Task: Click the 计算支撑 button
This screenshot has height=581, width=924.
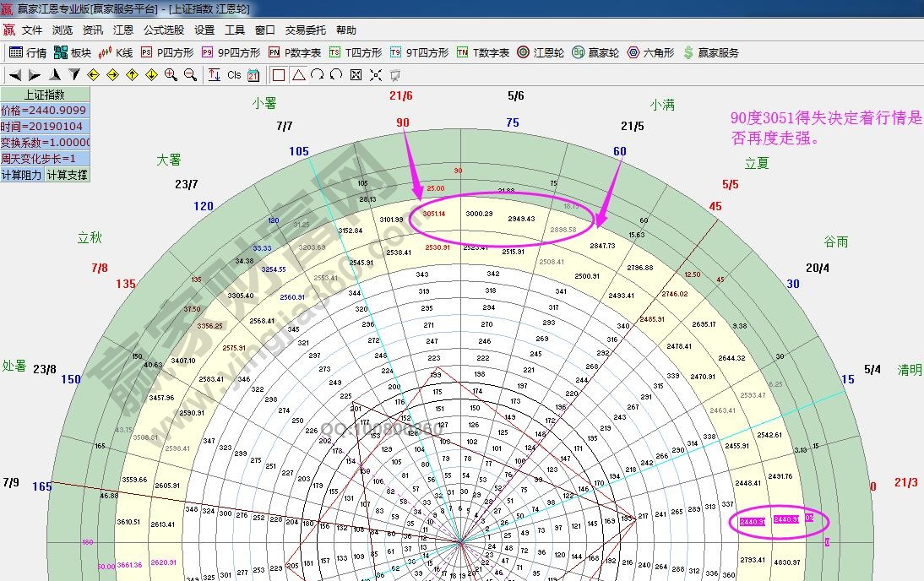Action: [67, 175]
